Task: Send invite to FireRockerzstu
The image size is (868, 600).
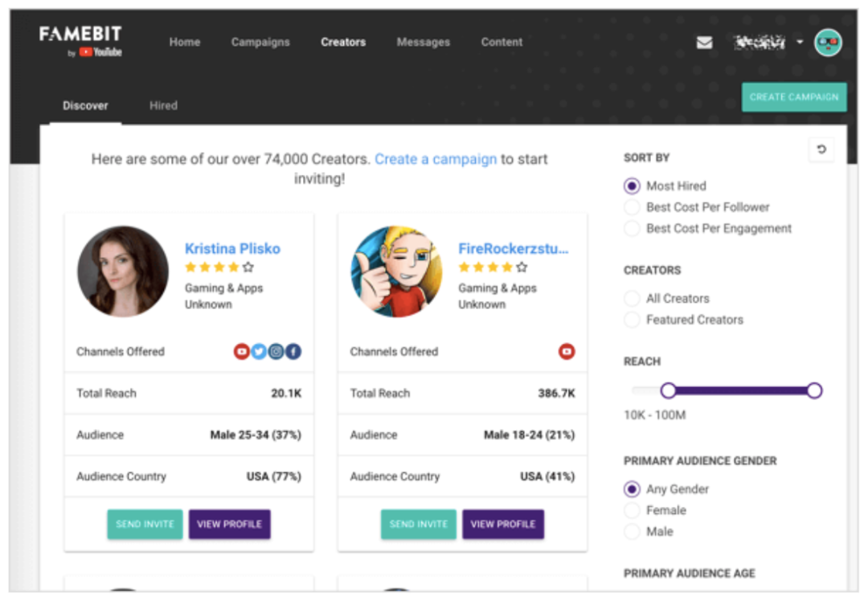Action: point(419,524)
